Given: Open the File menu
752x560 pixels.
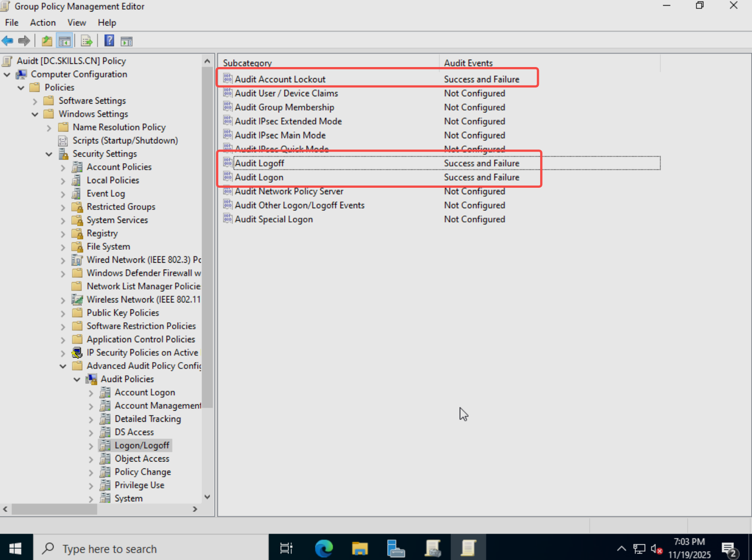Looking at the screenshot, I should pyautogui.click(x=12, y=23).
